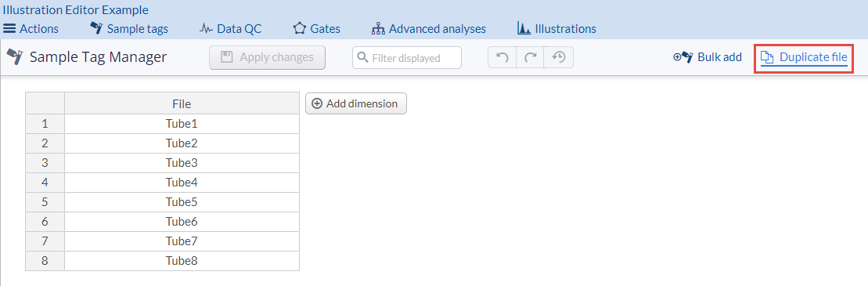Viewport: 868px width, 286px height.
Task: Click the Illustration Editor Example title link
Action: click(x=76, y=10)
